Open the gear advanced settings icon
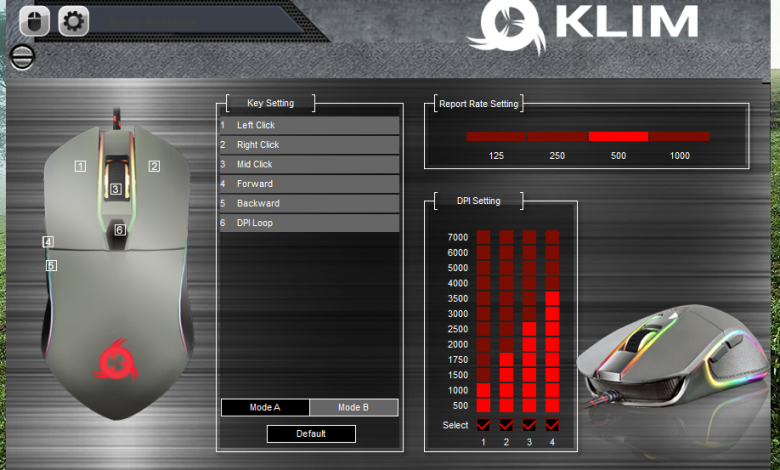Viewport: 780px width, 470px height. (74, 21)
